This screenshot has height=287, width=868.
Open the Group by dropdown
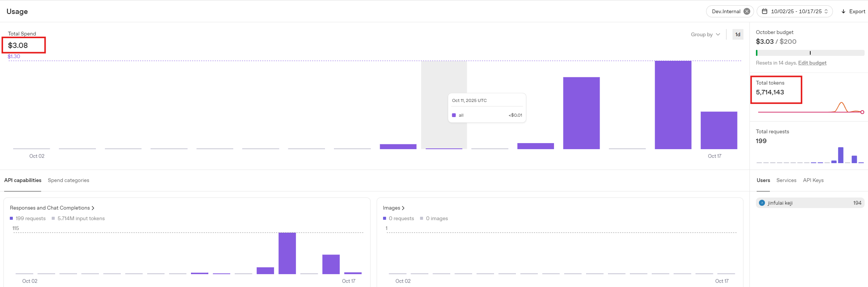[705, 34]
